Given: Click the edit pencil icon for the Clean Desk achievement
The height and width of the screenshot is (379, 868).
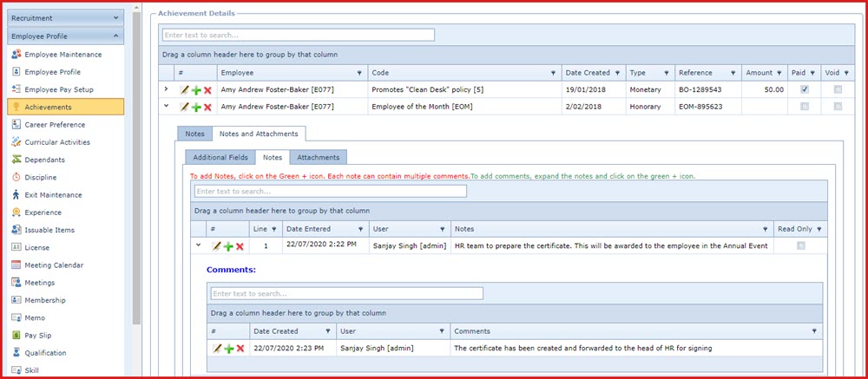Looking at the screenshot, I should click(x=184, y=89).
